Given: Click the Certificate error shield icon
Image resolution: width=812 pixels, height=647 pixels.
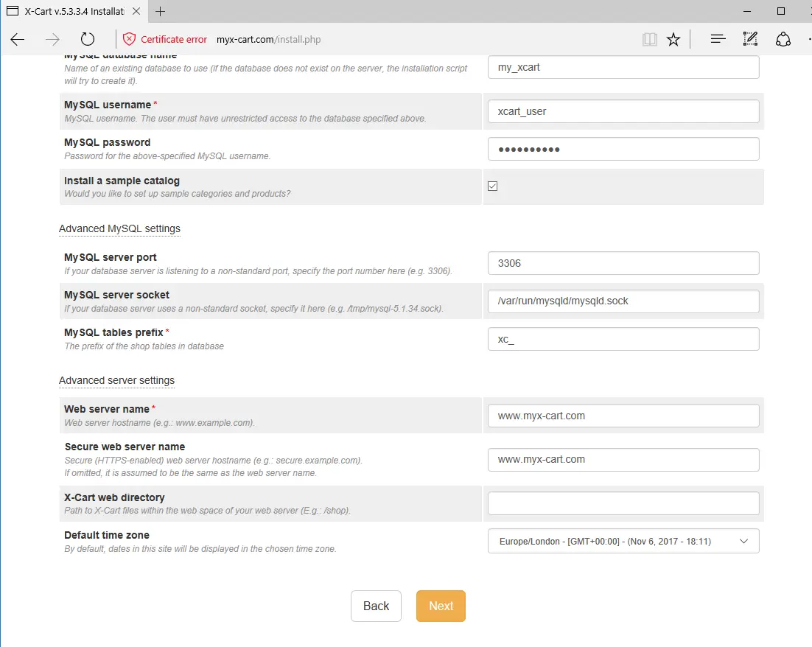Looking at the screenshot, I should [129, 39].
